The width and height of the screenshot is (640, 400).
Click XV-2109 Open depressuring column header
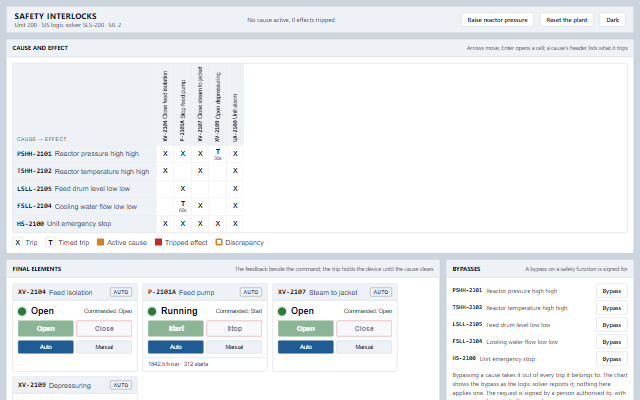pyautogui.click(x=218, y=104)
